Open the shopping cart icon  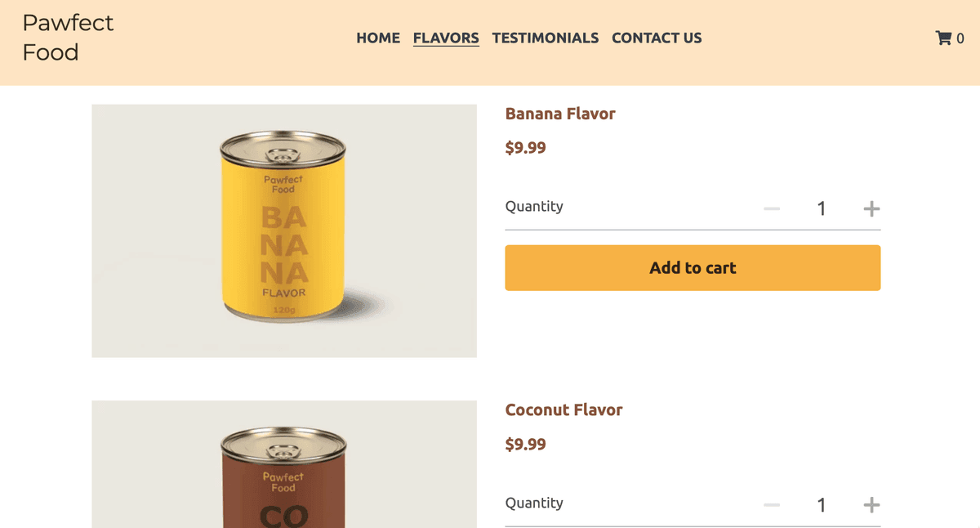(943, 38)
